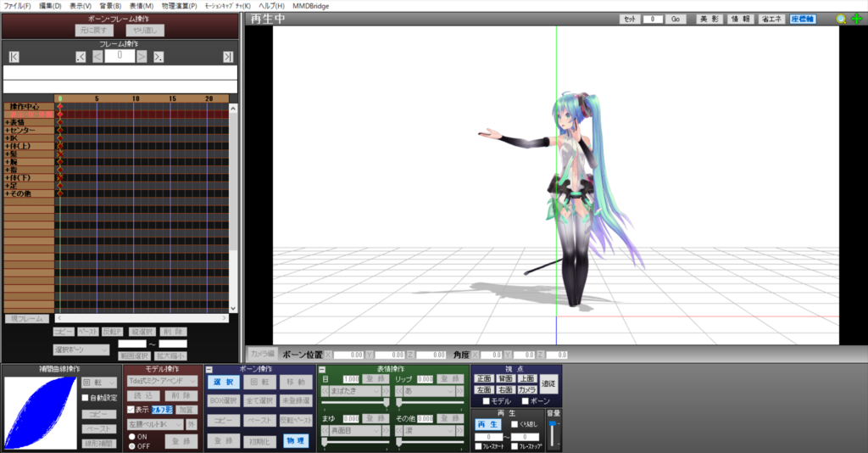Select next eye morph with the >> arrow beside まばたき
Image resolution: width=868 pixels, height=453 pixels.
(x=386, y=391)
